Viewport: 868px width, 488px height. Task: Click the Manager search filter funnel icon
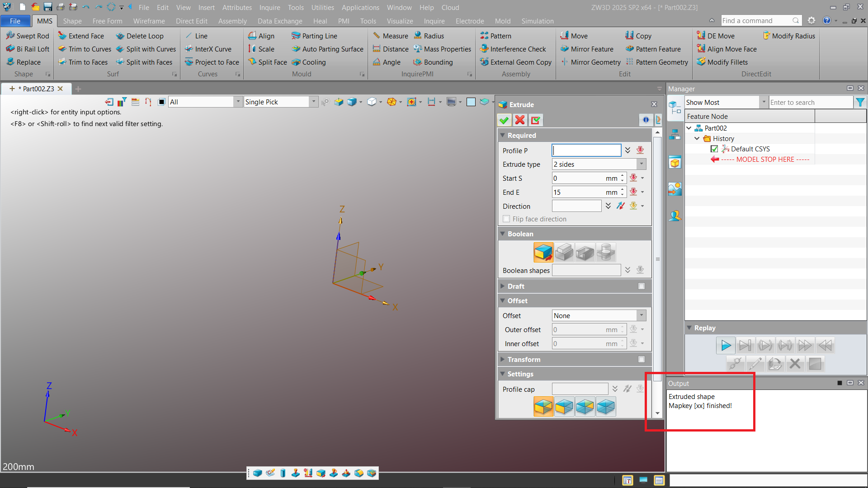click(x=860, y=102)
